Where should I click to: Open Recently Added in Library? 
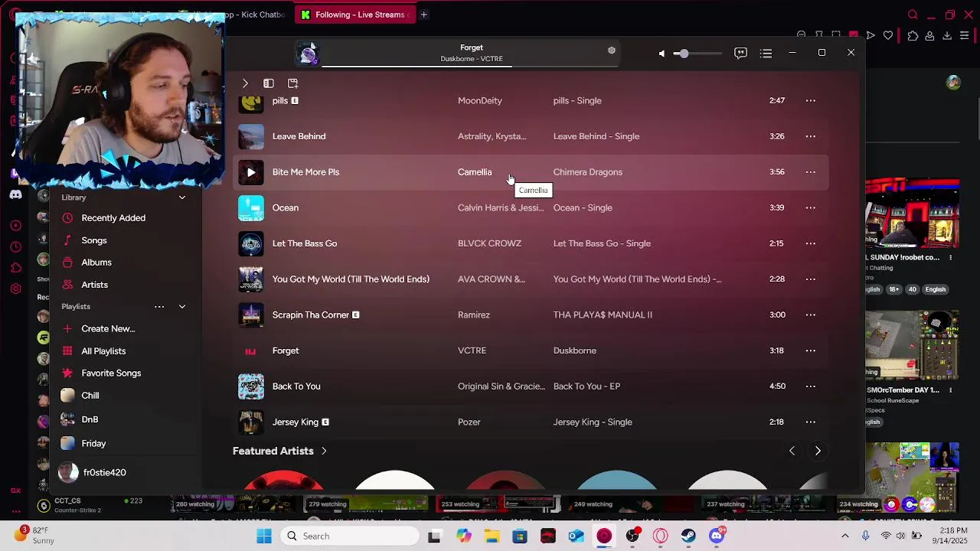click(x=113, y=218)
